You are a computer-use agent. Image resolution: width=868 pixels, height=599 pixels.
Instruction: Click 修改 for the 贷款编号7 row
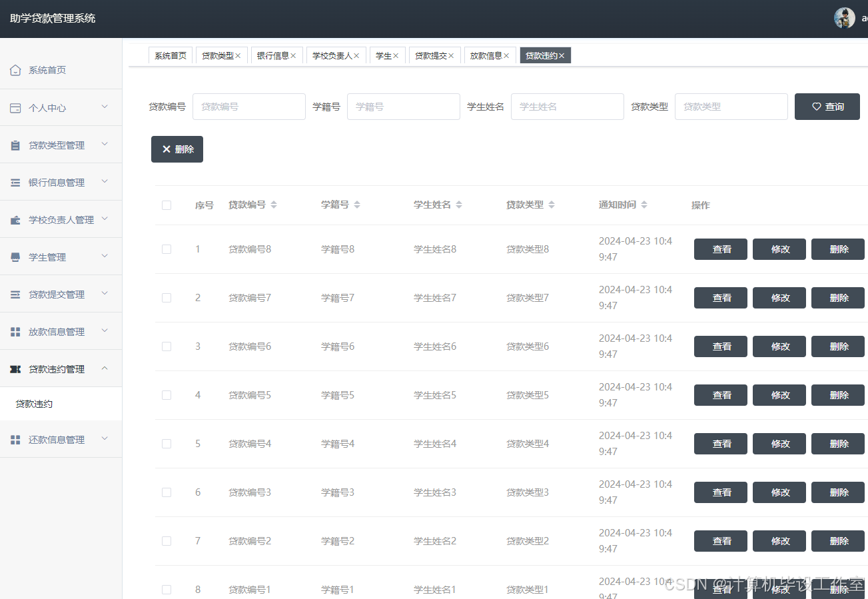[x=779, y=298]
